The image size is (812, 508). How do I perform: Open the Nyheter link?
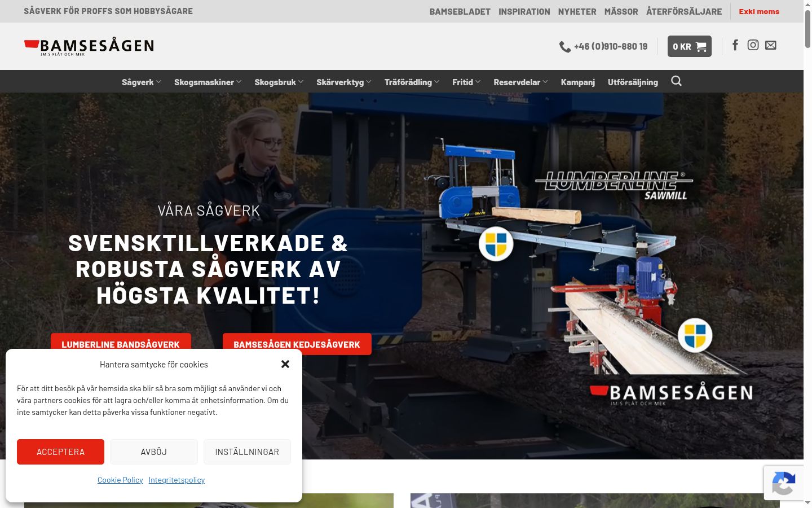(x=577, y=11)
